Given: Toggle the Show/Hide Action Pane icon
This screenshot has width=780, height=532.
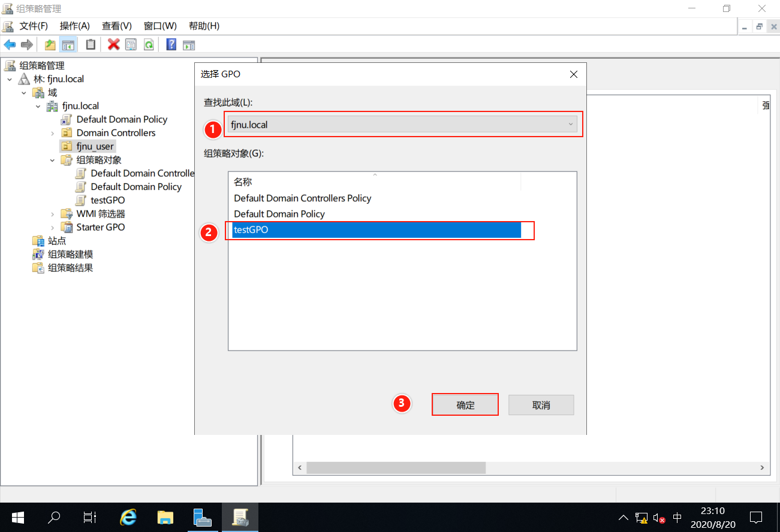Looking at the screenshot, I should pyautogui.click(x=189, y=44).
